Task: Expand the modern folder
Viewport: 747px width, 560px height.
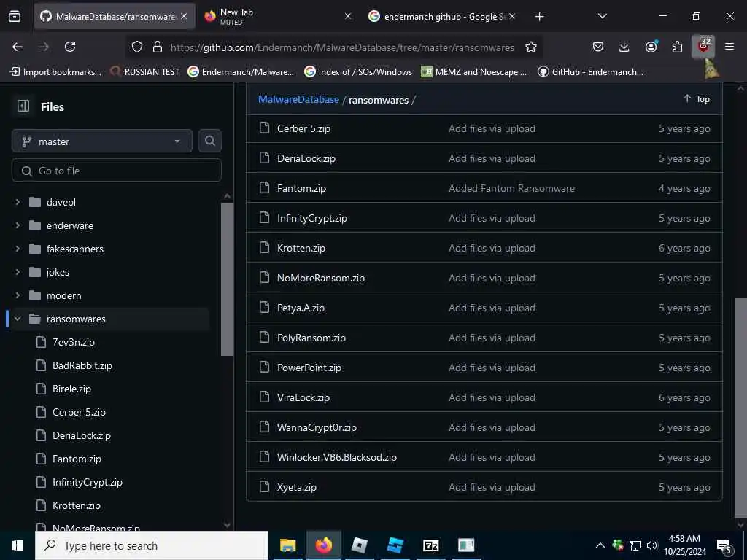Action: (x=18, y=295)
